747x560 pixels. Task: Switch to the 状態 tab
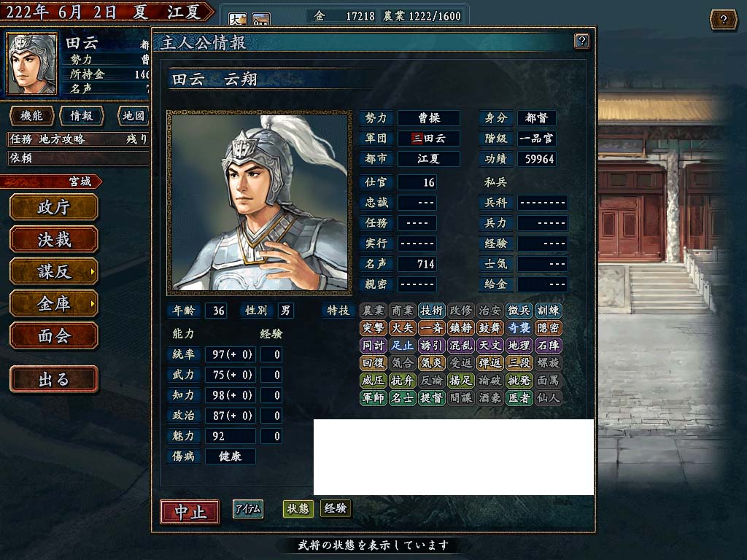(x=298, y=509)
